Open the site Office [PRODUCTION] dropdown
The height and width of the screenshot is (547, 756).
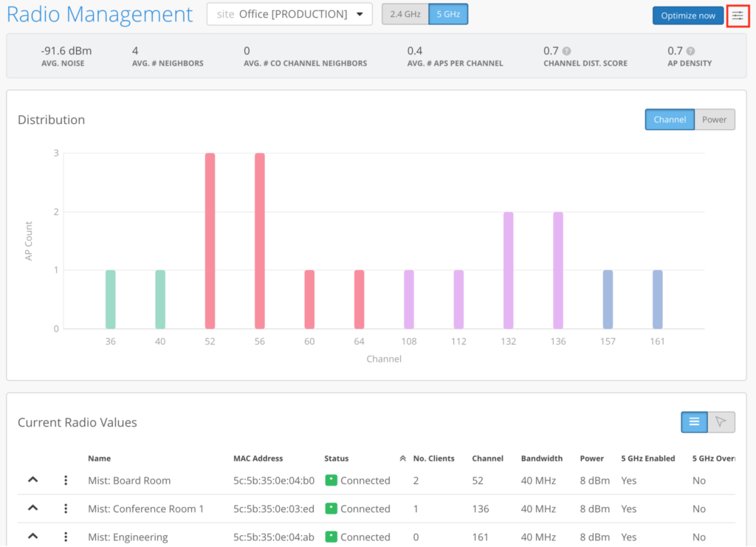pyautogui.click(x=289, y=14)
